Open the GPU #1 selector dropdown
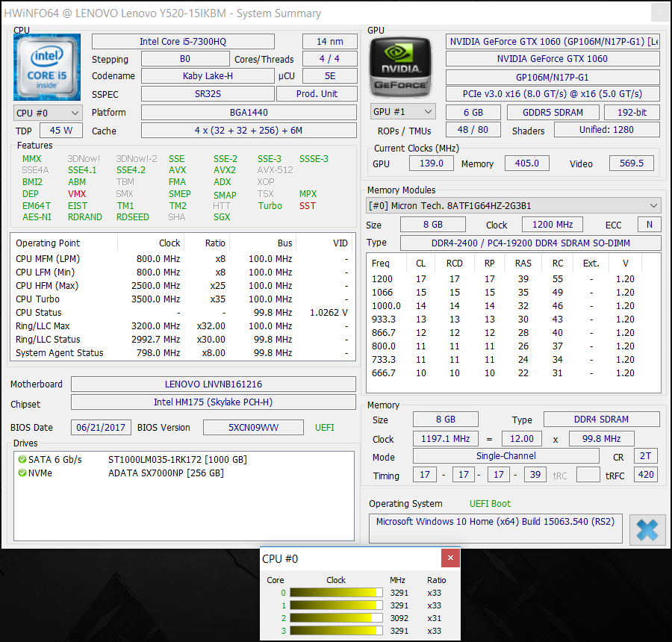 click(402, 112)
